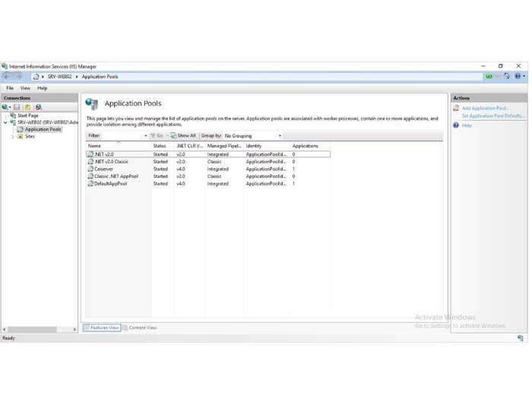
Task: Expand the Sites tree node
Action: coord(12,137)
